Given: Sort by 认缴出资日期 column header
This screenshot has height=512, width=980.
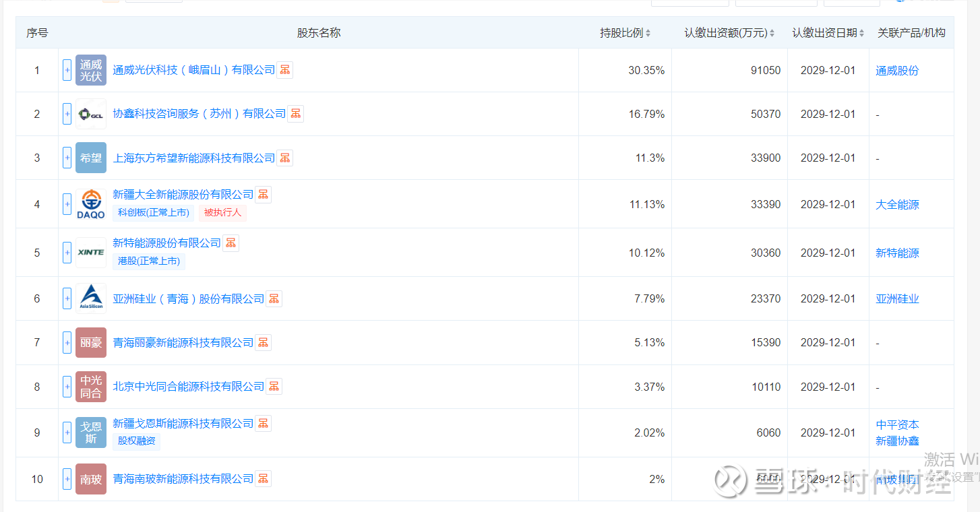Looking at the screenshot, I should [828, 33].
